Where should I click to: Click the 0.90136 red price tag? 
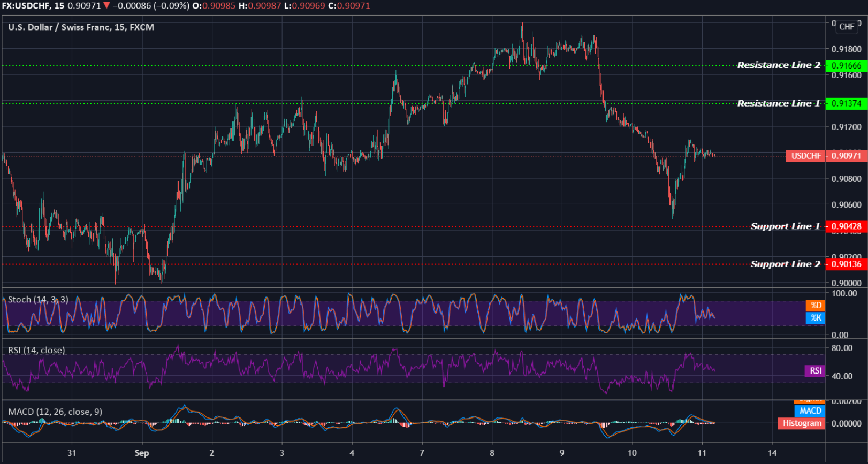847,264
